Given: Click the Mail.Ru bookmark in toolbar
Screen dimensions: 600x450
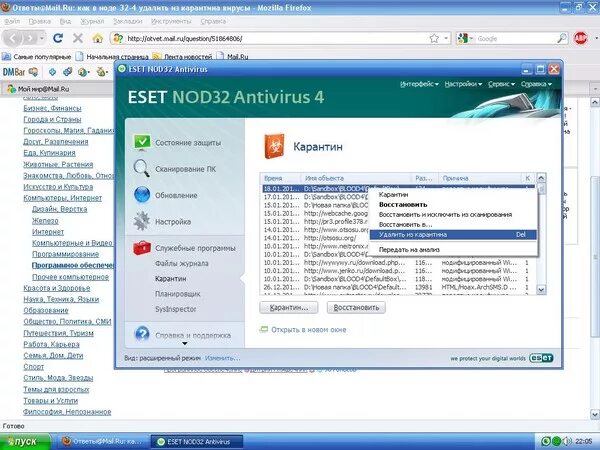Looking at the screenshot, I should (x=232, y=57).
